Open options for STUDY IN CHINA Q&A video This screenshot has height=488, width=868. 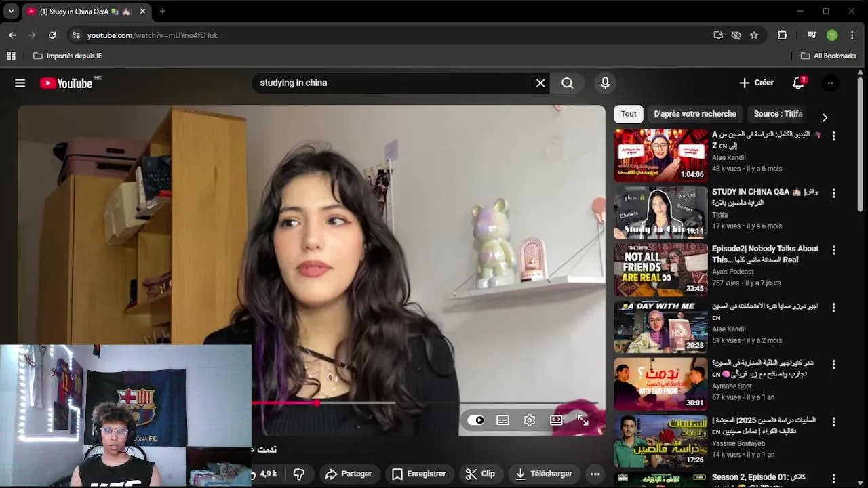[x=833, y=193]
